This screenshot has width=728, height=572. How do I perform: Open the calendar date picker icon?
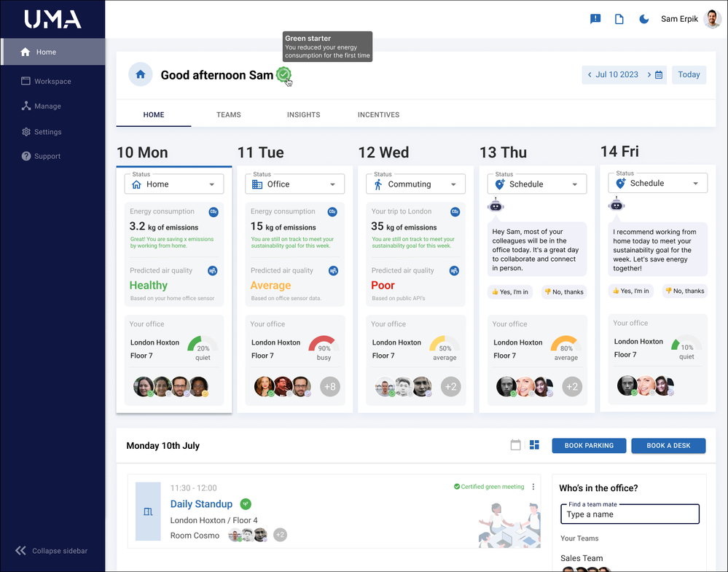(659, 74)
